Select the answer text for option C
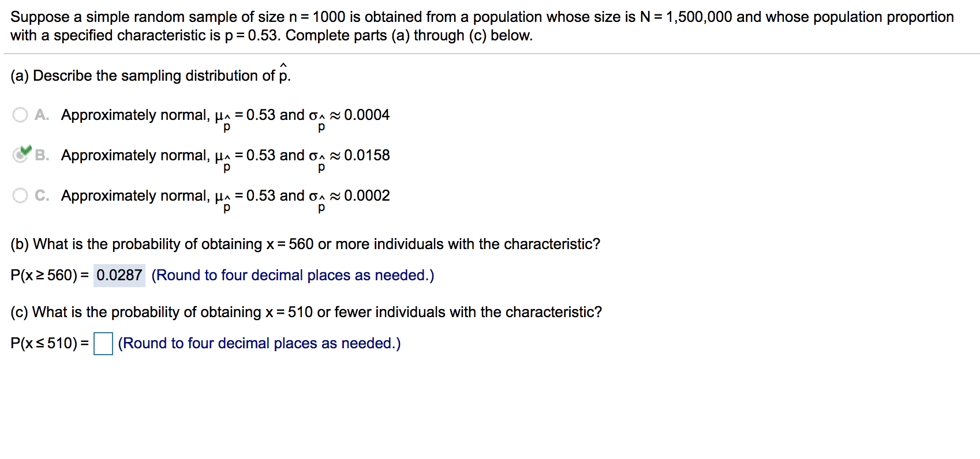This screenshot has width=980, height=459. (x=225, y=195)
